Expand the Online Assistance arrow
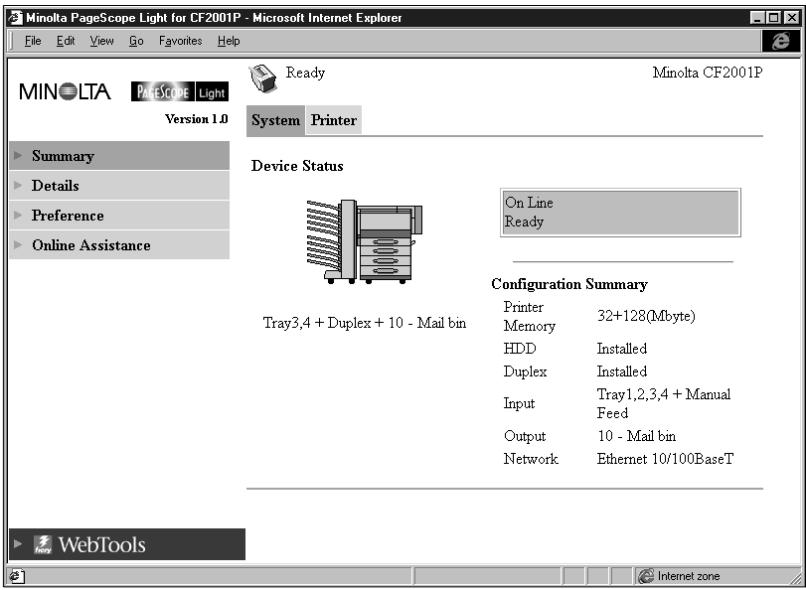The width and height of the screenshot is (806, 590). pos(19,245)
